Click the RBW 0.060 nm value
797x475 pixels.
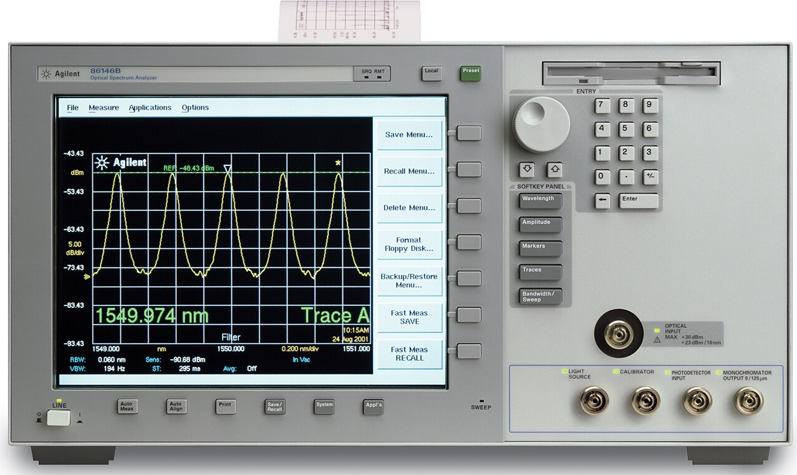pyautogui.click(x=111, y=360)
